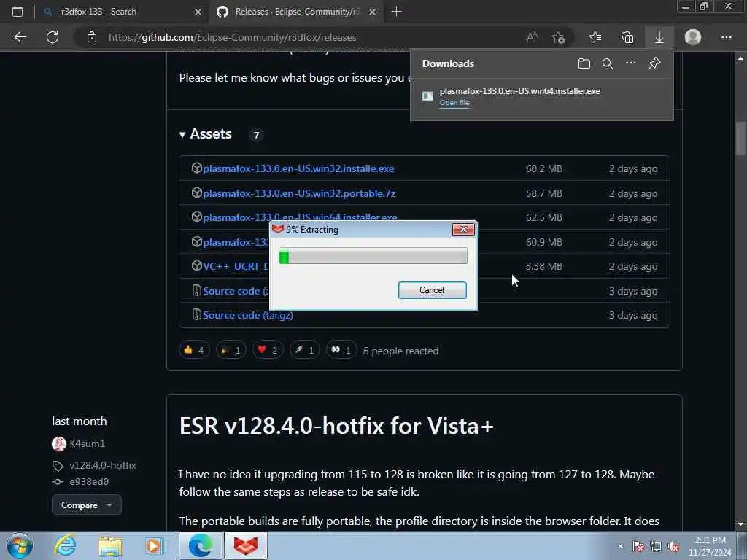Launch Internet Explorer from taskbar

click(65, 545)
